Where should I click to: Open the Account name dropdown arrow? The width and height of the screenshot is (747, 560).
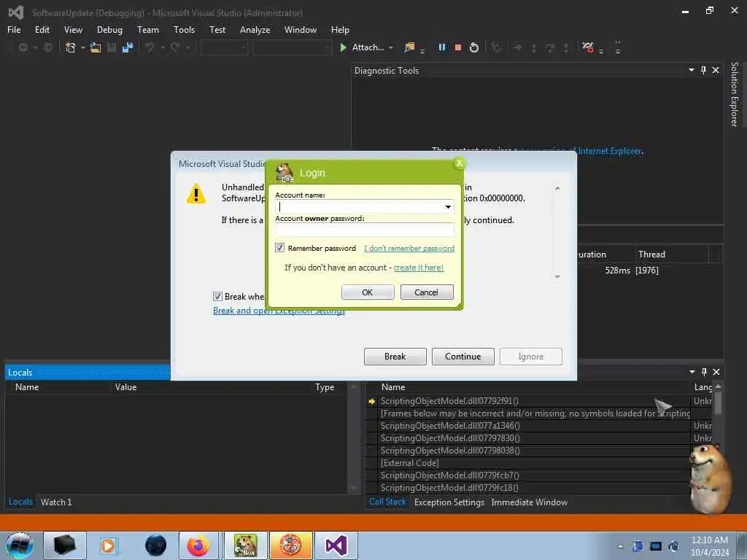point(448,206)
